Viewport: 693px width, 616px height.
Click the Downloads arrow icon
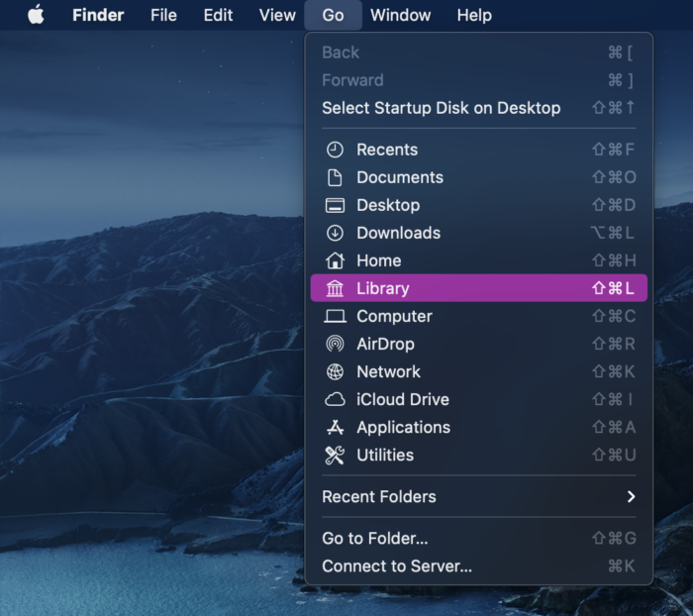coord(335,233)
